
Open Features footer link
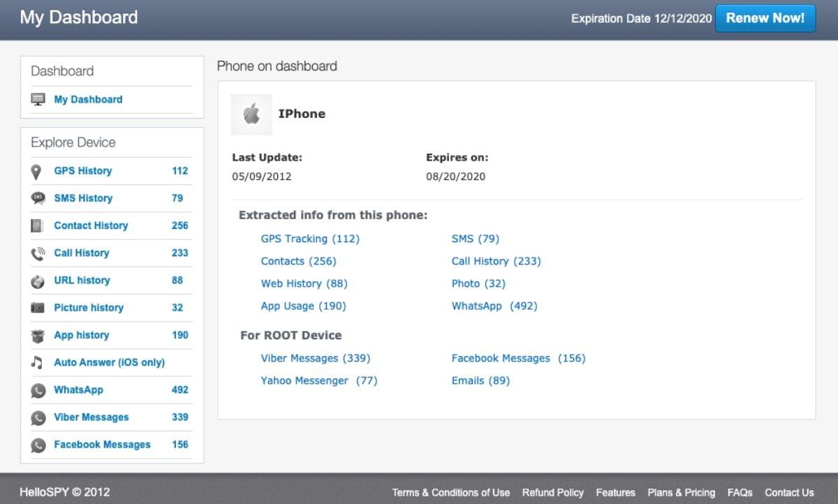pyautogui.click(x=616, y=492)
